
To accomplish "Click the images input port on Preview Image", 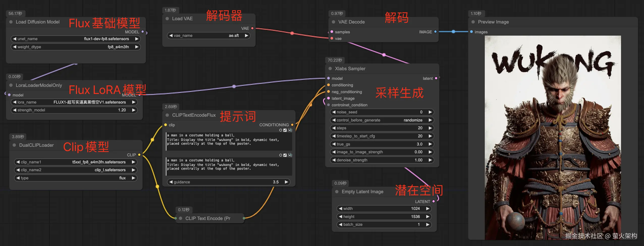I will (471, 32).
